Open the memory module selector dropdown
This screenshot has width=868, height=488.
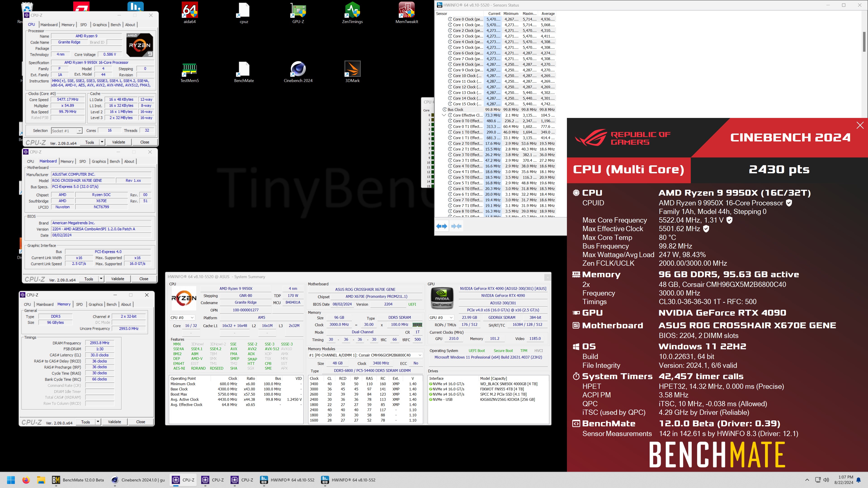coord(365,355)
